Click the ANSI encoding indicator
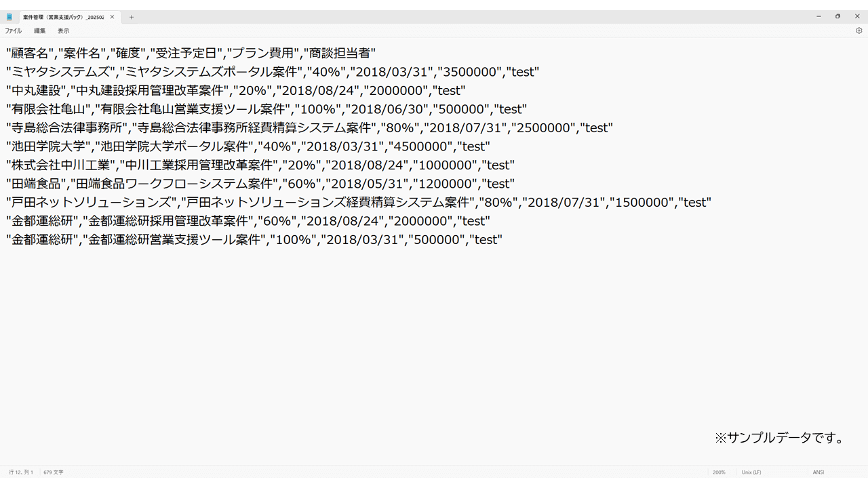The width and height of the screenshot is (868, 488). coord(818,472)
